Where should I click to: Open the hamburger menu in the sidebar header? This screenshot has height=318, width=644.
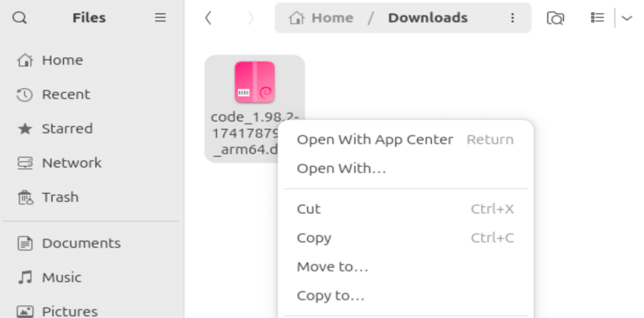pyautogui.click(x=160, y=17)
